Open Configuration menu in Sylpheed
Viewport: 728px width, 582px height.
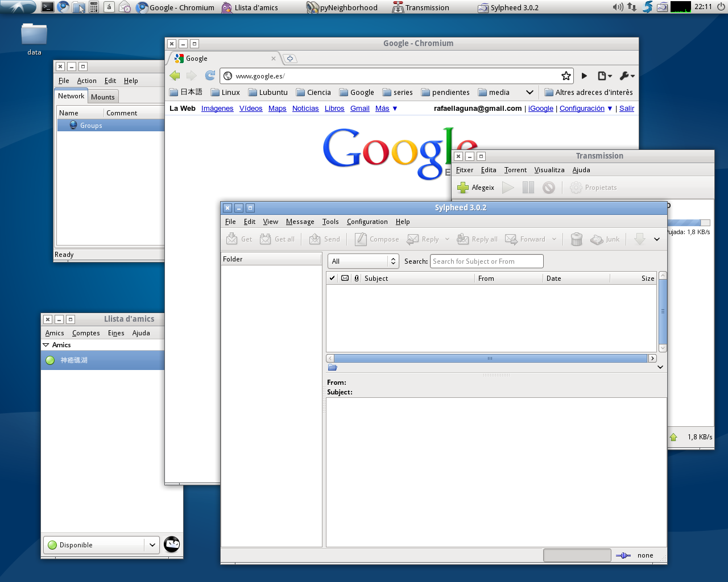pos(367,222)
